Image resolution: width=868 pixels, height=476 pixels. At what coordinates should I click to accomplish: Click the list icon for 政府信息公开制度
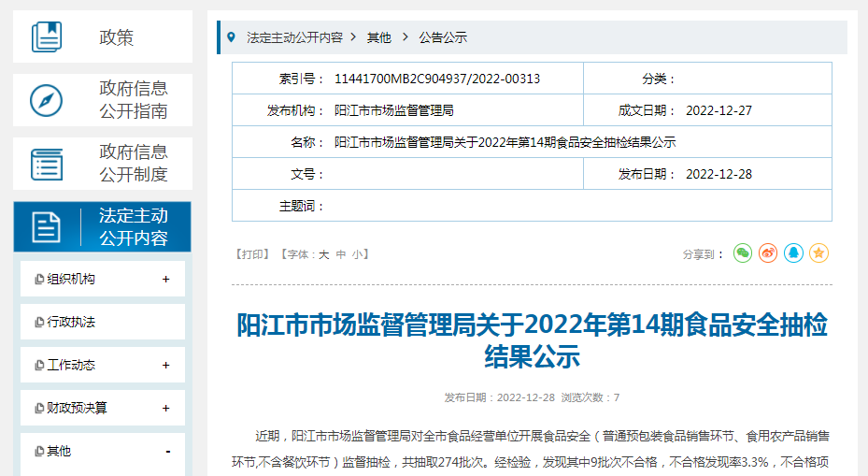47,164
